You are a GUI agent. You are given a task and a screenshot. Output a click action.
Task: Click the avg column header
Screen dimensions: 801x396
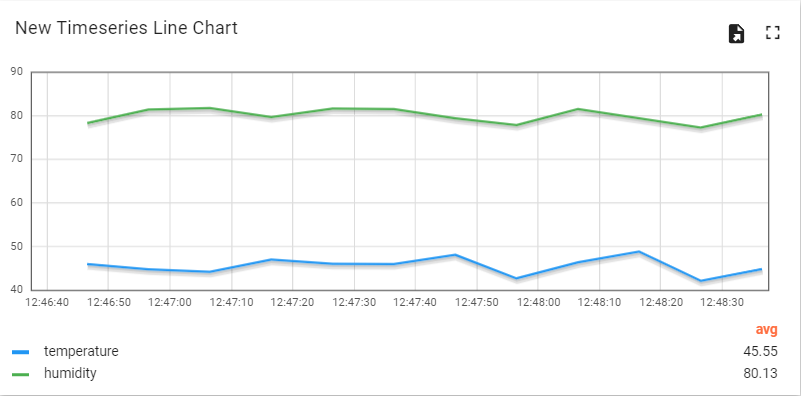pyautogui.click(x=767, y=330)
